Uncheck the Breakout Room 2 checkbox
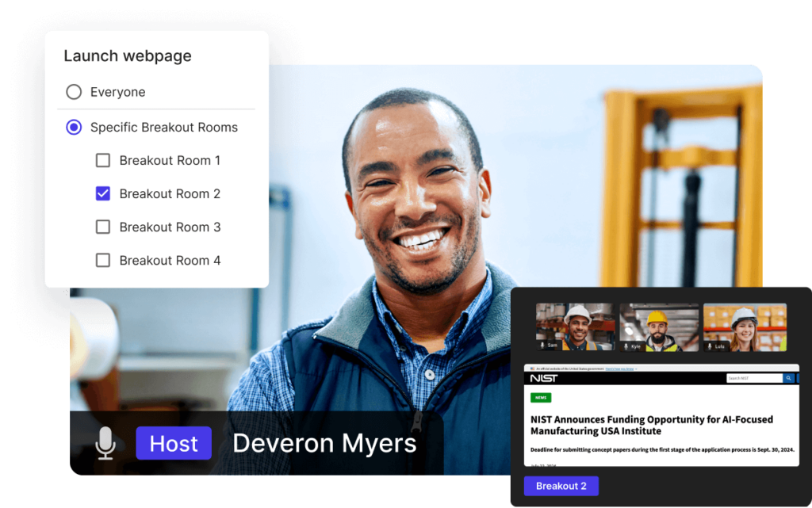 102,193
